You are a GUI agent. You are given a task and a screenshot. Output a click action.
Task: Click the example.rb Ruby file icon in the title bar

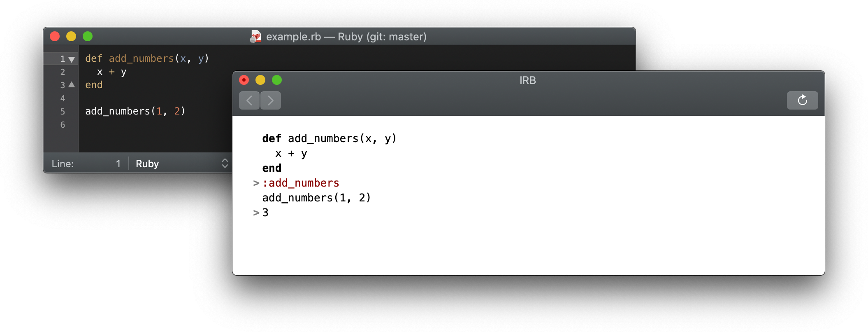255,37
